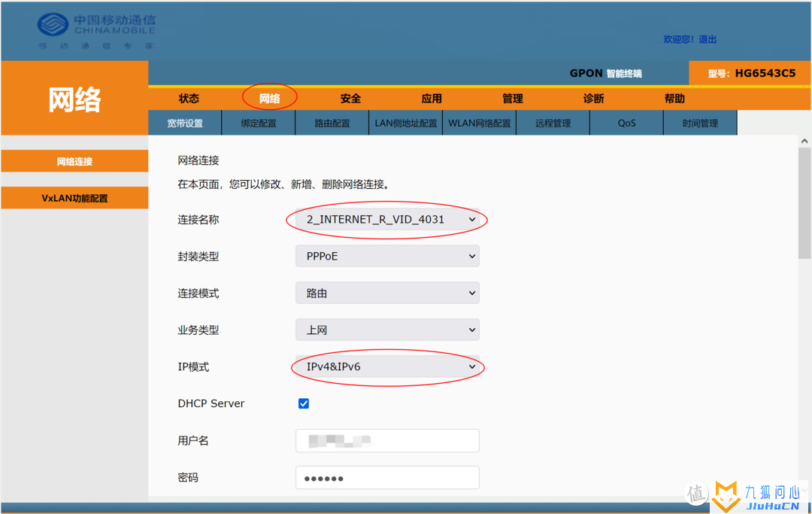Screen dimensions: 812x514
Task: Open VxLAN功能配置 in the sidebar
Action: point(74,198)
